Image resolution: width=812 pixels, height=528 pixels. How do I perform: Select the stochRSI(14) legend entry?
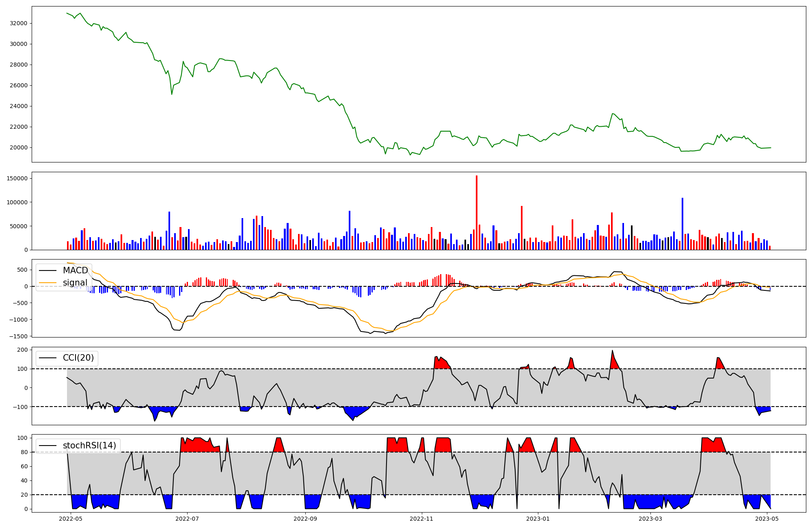(x=89, y=446)
